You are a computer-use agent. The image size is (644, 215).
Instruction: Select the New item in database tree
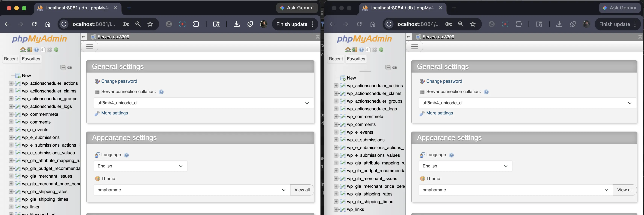tap(26, 75)
